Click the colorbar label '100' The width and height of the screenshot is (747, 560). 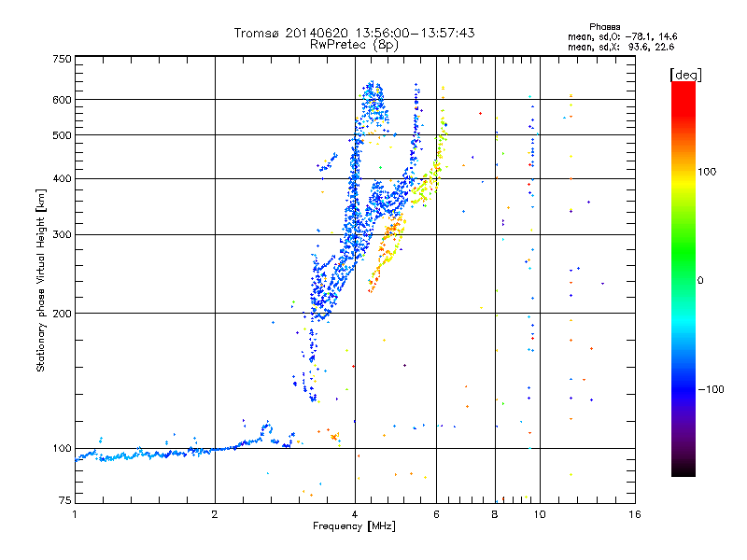pyautogui.click(x=707, y=172)
